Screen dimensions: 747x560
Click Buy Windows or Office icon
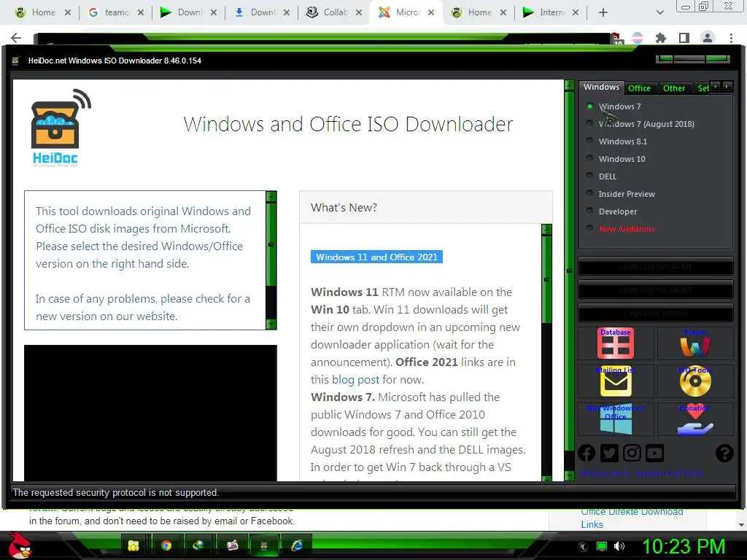616,419
